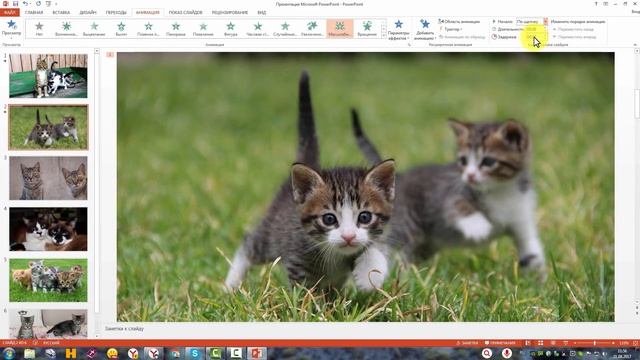Click Переместить назад reorder button
The width and height of the screenshot is (640, 360).
coord(573,29)
